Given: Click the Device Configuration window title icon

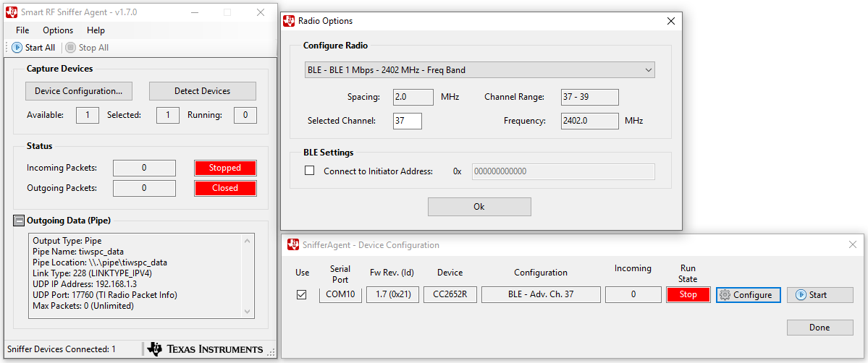Looking at the screenshot, I should point(293,244).
